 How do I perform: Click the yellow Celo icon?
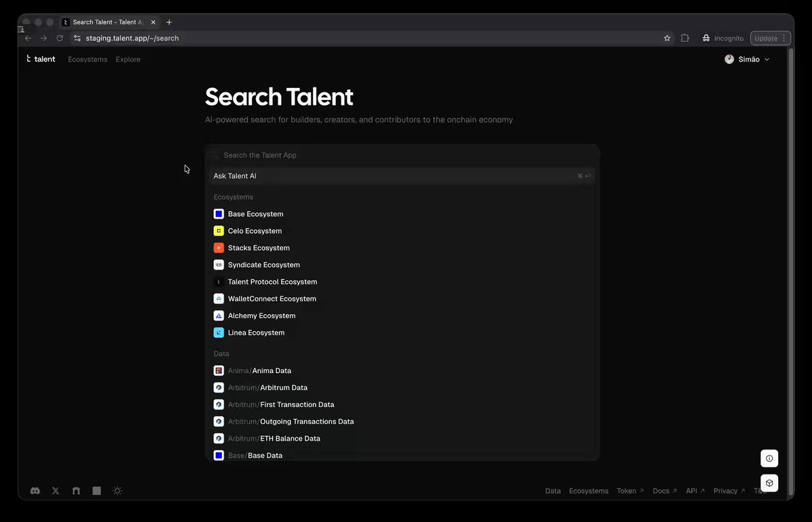tap(219, 231)
